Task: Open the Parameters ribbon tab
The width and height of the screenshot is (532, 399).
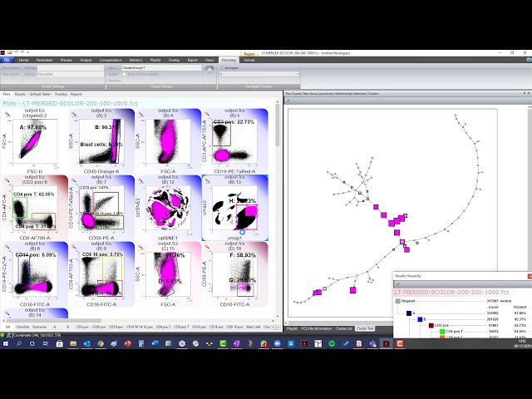Action: [44, 60]
